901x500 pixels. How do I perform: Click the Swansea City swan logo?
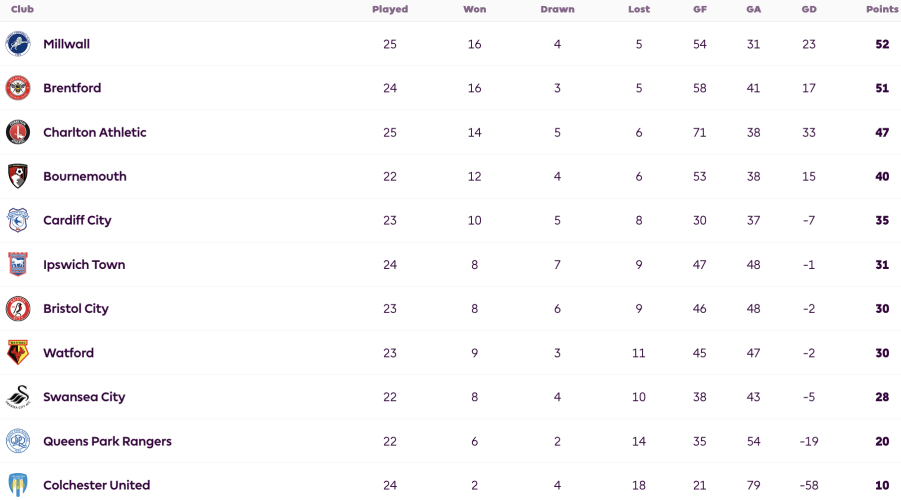coord(18,397)
